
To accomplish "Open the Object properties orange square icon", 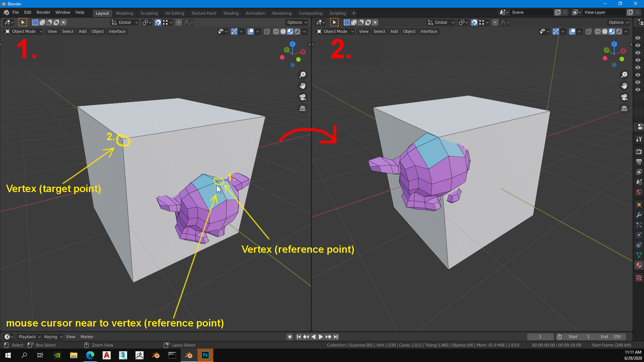I will [x=639, y=205].
